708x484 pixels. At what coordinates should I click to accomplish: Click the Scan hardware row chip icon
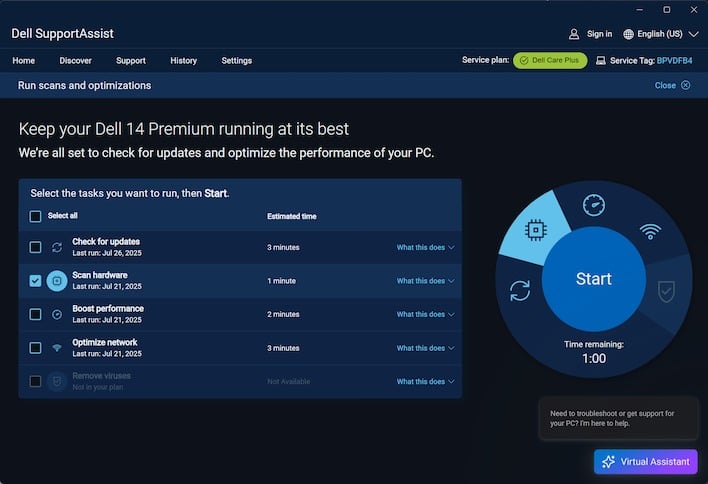pyautogui.click(x=57, y=281)
